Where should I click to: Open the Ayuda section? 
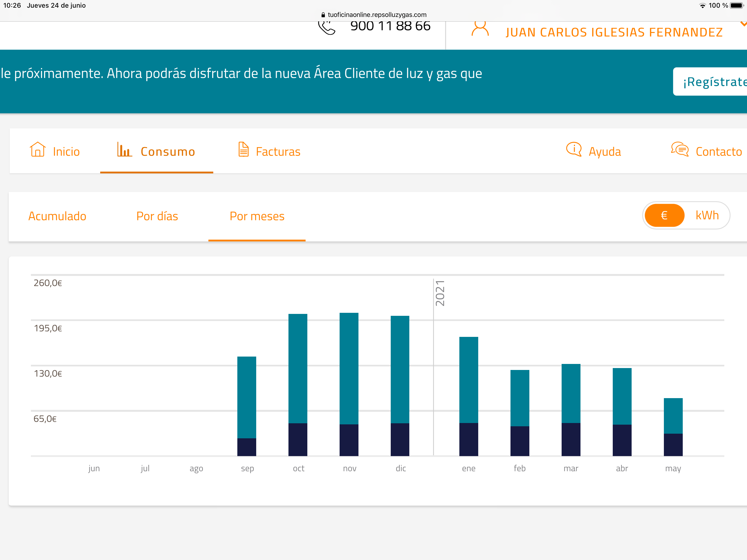click(594, 151)
